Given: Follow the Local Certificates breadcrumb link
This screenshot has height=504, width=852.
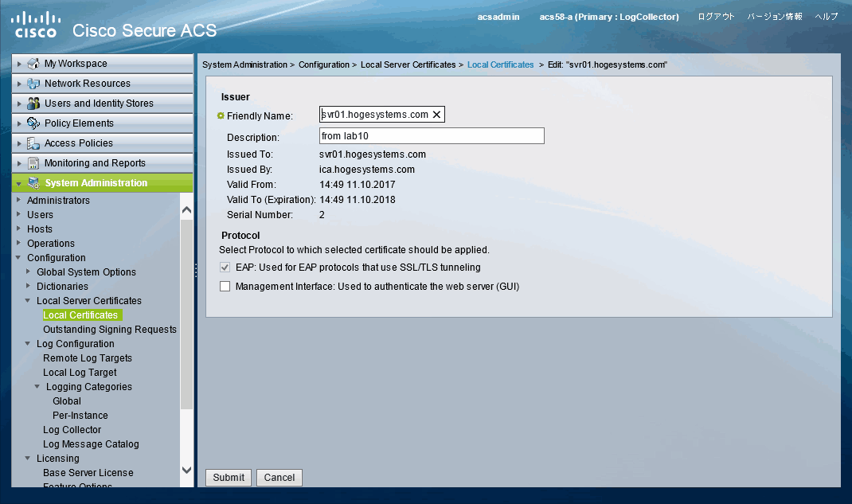Looking at the screenshot, I should [500, 64].
